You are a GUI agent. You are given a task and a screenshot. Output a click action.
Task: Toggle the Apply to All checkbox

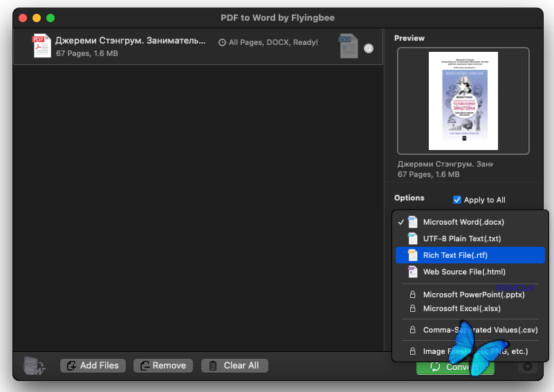point(457,200)
